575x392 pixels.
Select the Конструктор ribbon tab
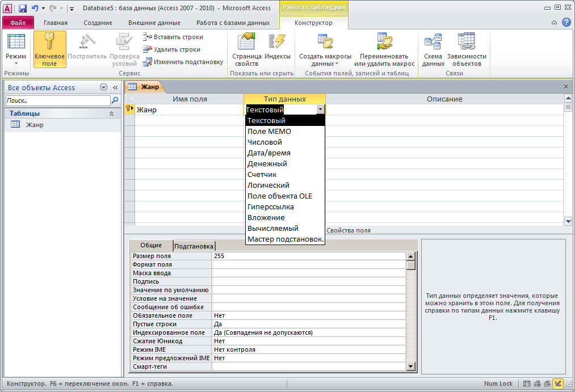pos(313,23)
